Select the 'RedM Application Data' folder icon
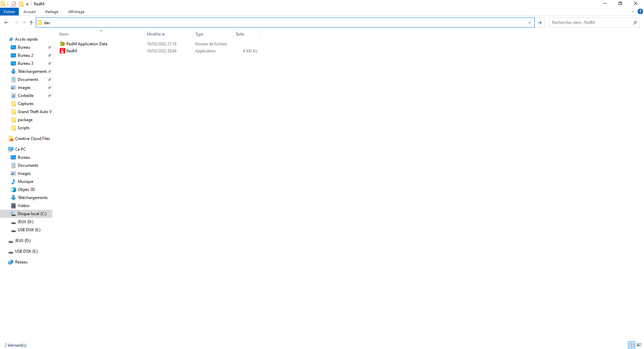The width and height of the screenshot is (644, 349). point(62,44)
